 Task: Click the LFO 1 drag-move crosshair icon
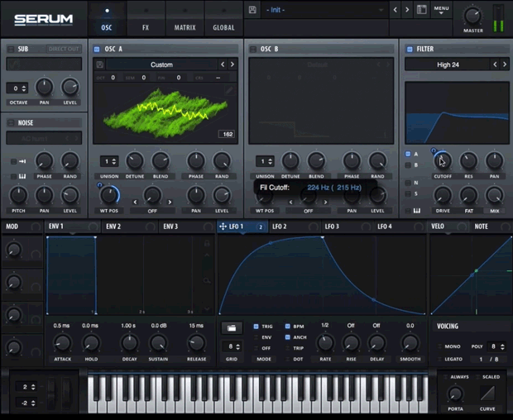point(223,227)
